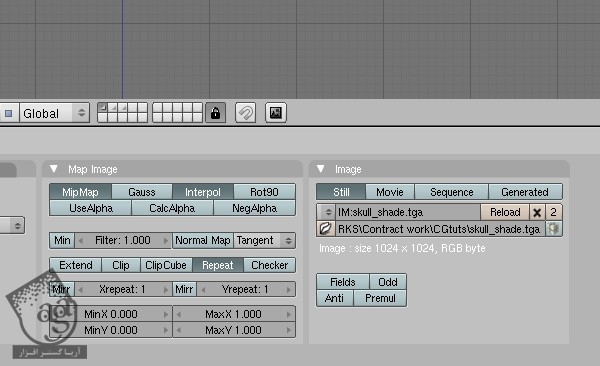The width and height of the screenshot is (600, 366).
Task: Toggle the MipMap option
Action: point(80,192)
